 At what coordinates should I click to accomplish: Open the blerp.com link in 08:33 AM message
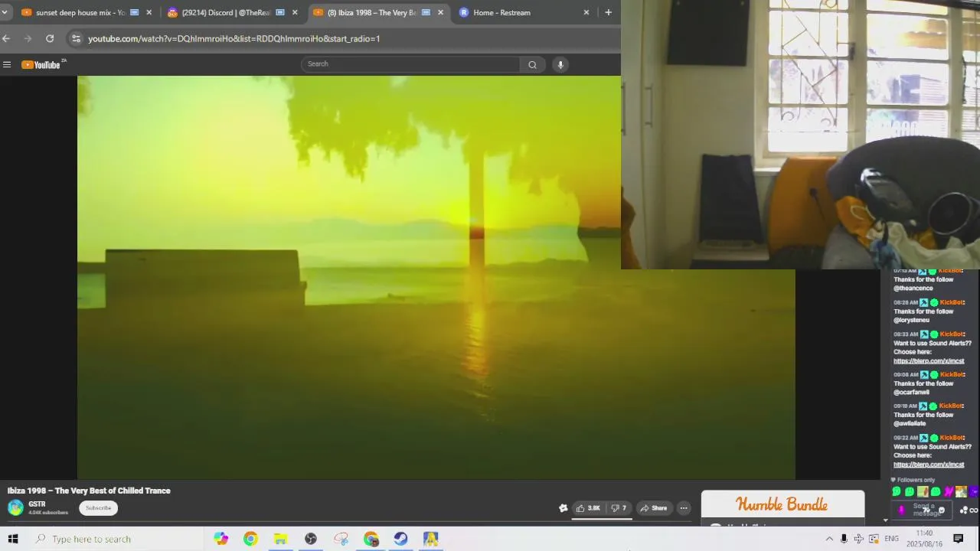coord(929,361)
